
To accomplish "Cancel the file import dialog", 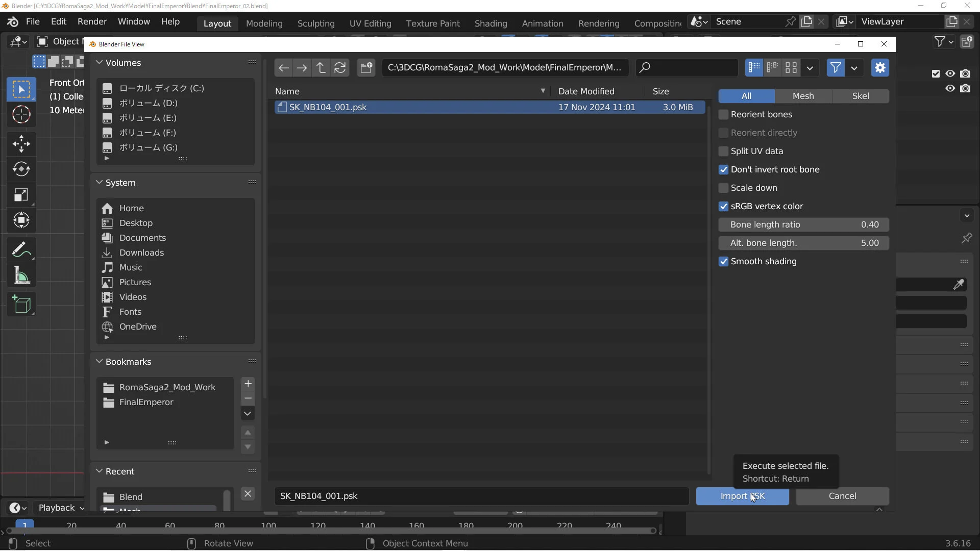I will (x=842, y=496).
